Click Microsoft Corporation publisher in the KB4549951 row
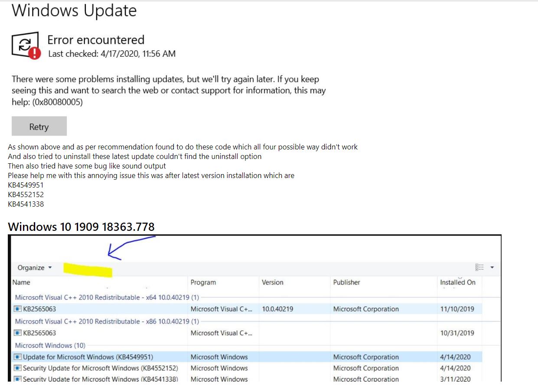The width and height of the screenshot is (538, 392). click(366, 357)
